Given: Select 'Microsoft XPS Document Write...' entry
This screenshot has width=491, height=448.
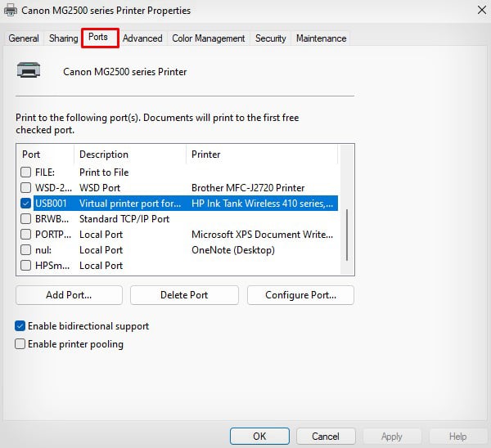Looking at the screenshot, I should (262, 235).
